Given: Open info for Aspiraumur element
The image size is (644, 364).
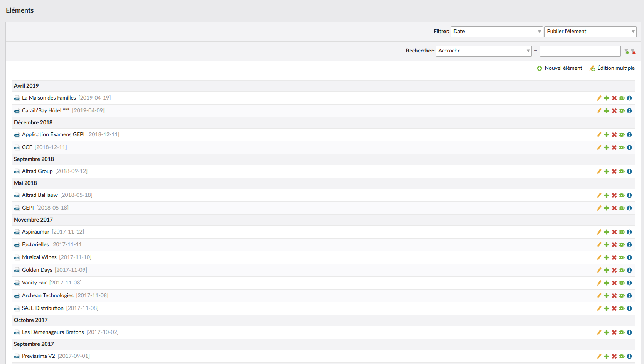Looking at the screenshot, I should click(x=629, y=232).
